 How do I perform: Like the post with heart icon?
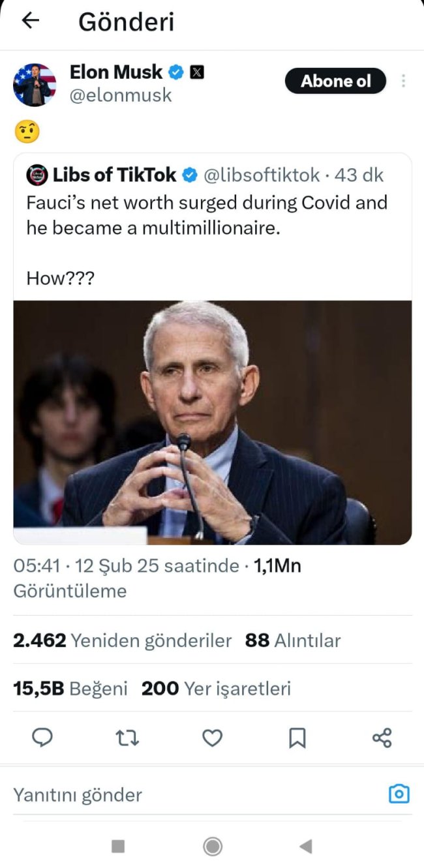coord(212,738)
